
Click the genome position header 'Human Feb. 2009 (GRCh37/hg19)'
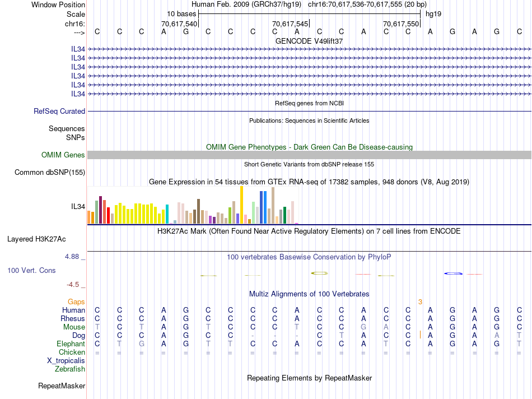(x=246, y=4)
